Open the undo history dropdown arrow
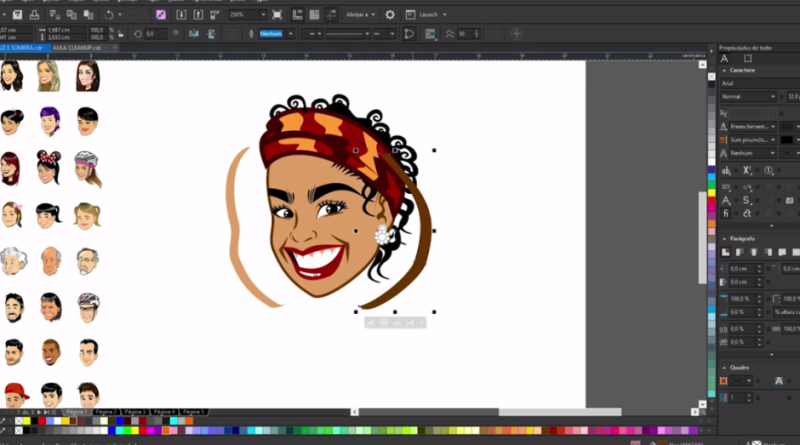This screenshot has width=800, height=445. click(x=120, y=15)
